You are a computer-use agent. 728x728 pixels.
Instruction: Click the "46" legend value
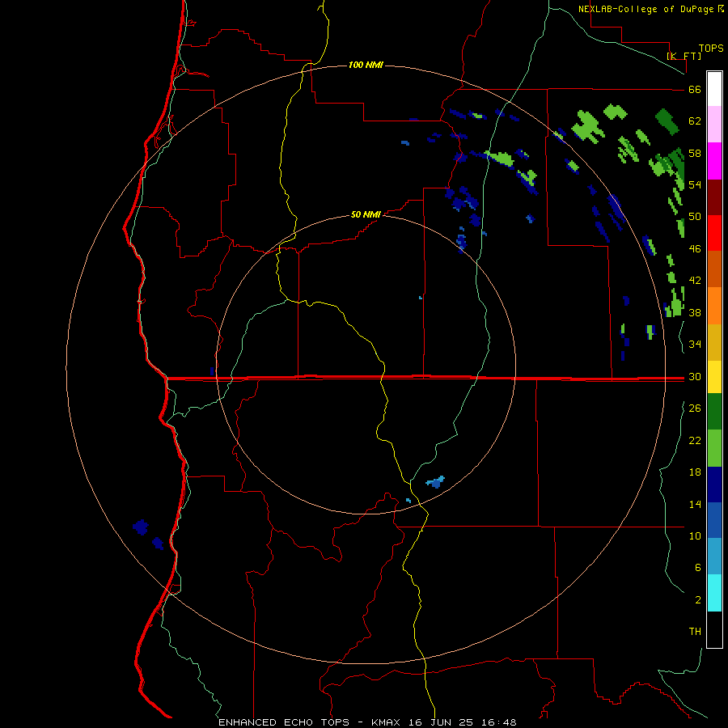[x=695, y=249]
